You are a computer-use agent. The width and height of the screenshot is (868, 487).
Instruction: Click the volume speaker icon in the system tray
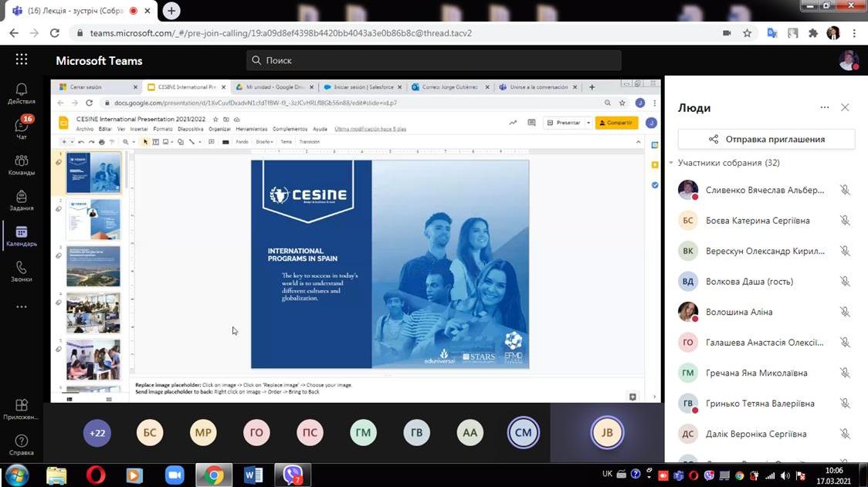tap(785, 475)
